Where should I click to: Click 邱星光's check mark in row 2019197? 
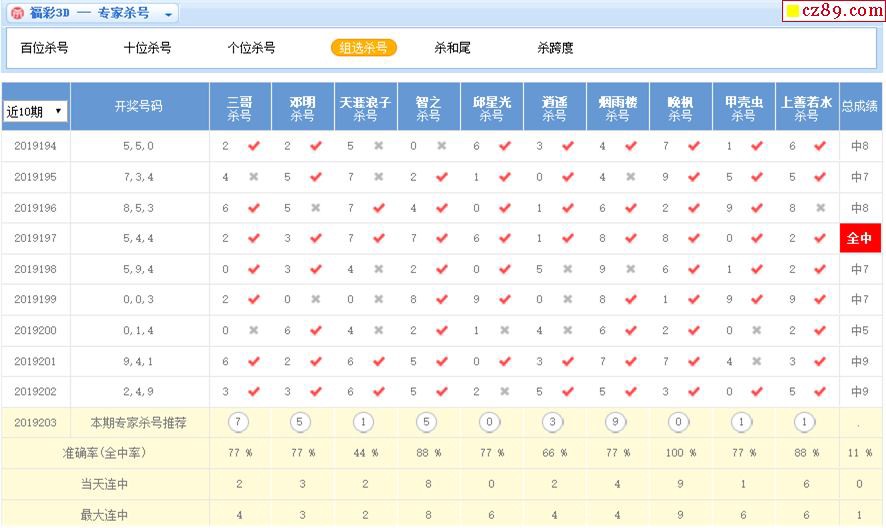click(x=505, y=239)
